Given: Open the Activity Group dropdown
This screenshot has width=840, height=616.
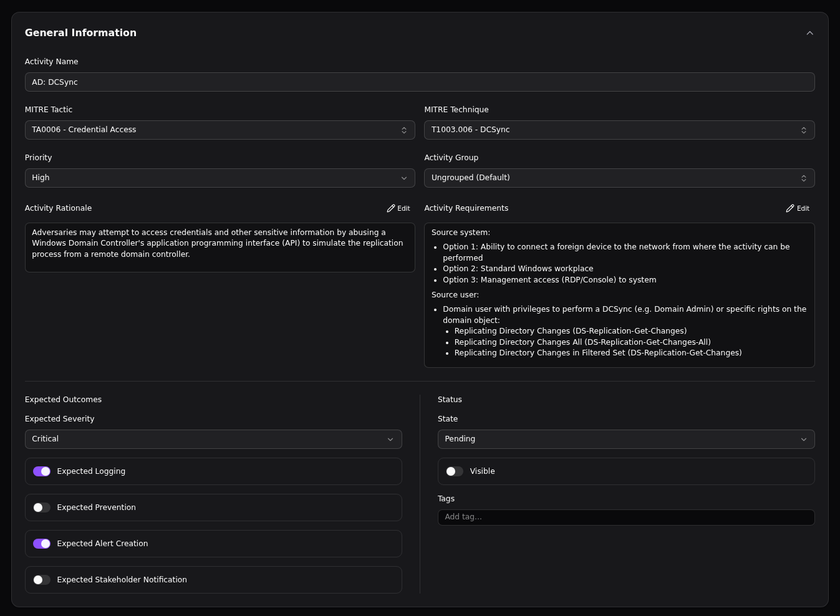Looking at the screenshot, I should tap(619, 178).
